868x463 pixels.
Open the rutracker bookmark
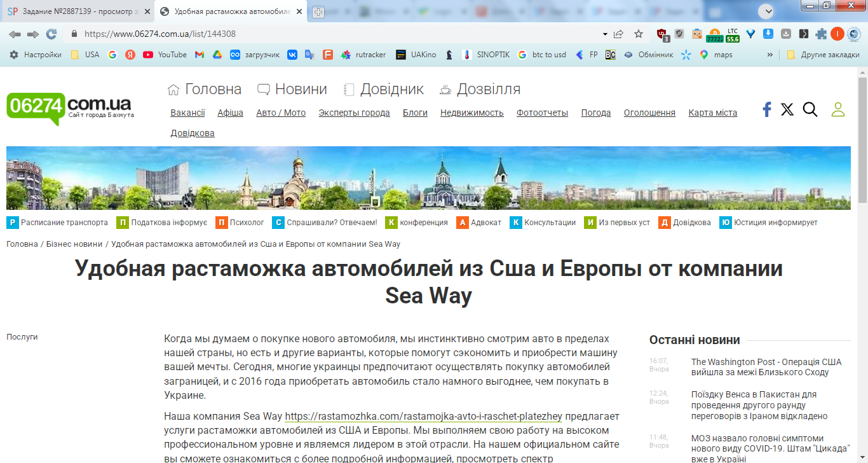363,55
